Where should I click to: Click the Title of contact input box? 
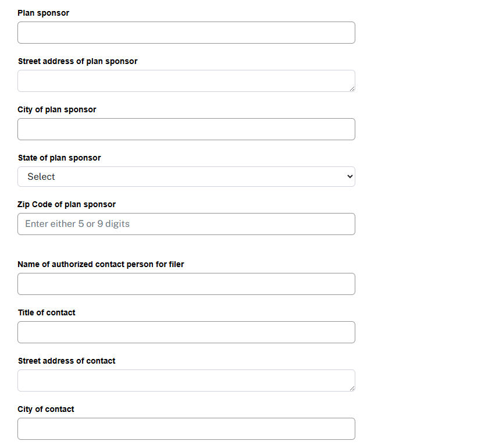(x=186, y=332)
